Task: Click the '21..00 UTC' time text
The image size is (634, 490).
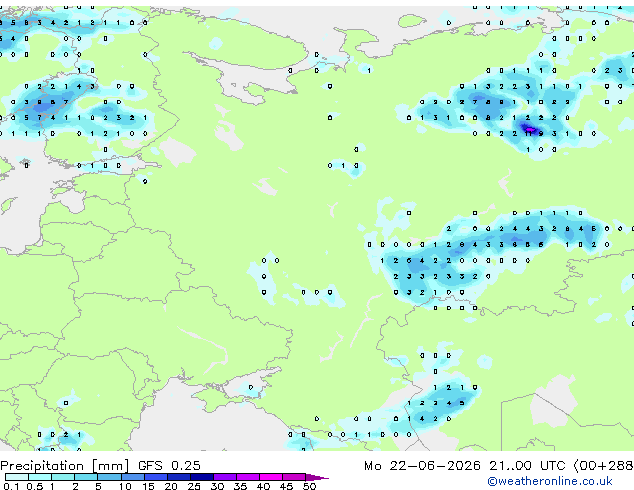Action: 527,466
